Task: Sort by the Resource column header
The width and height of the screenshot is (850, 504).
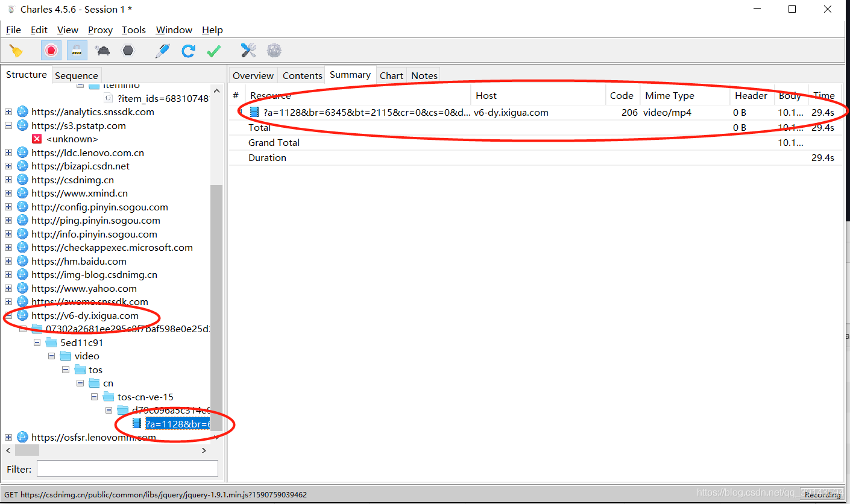Action: click(x=357, y=95)
